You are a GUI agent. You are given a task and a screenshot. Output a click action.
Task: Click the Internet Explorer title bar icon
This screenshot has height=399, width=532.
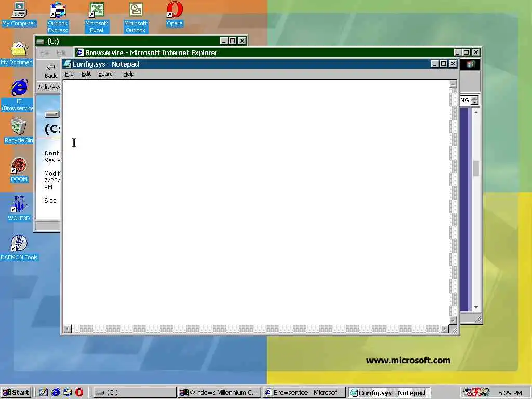pos(79,52)
